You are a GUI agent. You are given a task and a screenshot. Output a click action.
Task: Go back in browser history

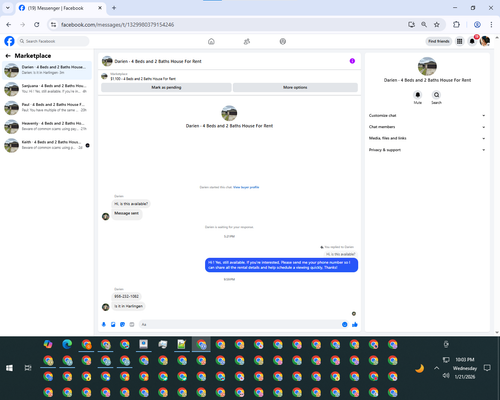pos(9,25)
